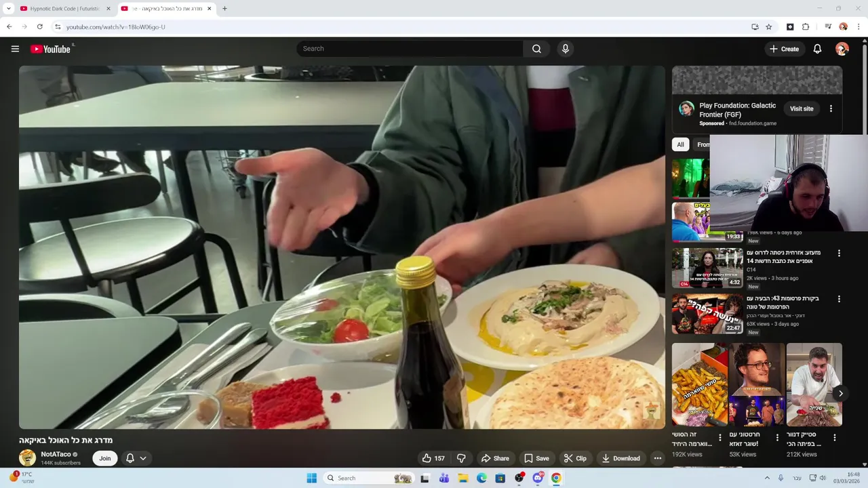This screenshot has height=488, width=868.
Task: Open the Chrome three-dot menu
Action: (859, 27)
